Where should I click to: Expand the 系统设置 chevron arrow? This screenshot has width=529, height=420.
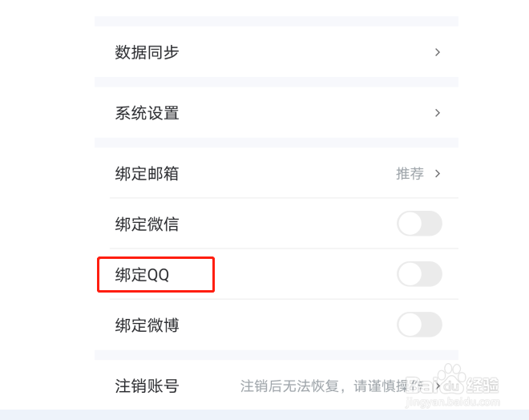click(x=438, y=113)
